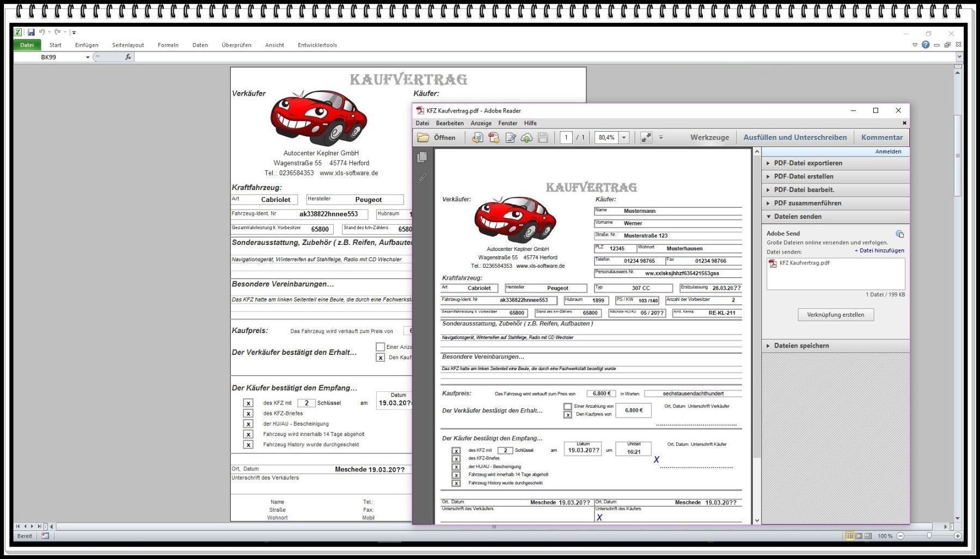Screen dimensions: 980x559
Task: Toggle the 'des KFZ-Briefes' checkbox in Excel
Action: point(248,414)
